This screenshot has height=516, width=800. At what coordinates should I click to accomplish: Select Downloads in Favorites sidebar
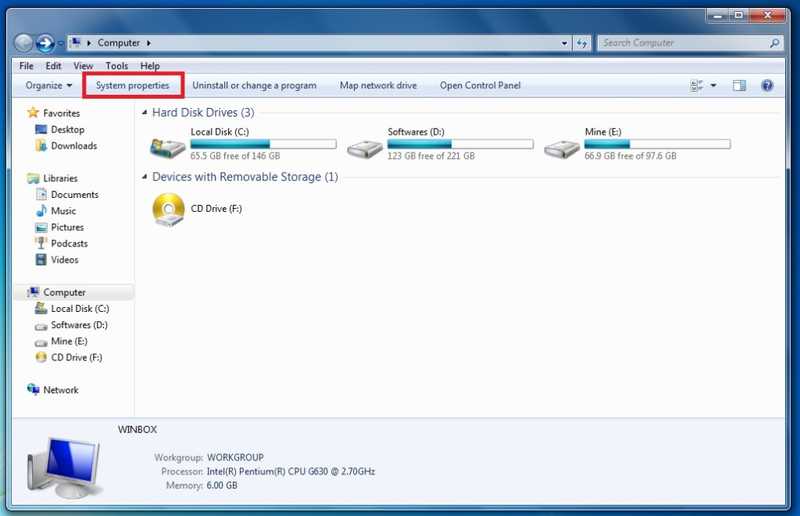point(74,146)
